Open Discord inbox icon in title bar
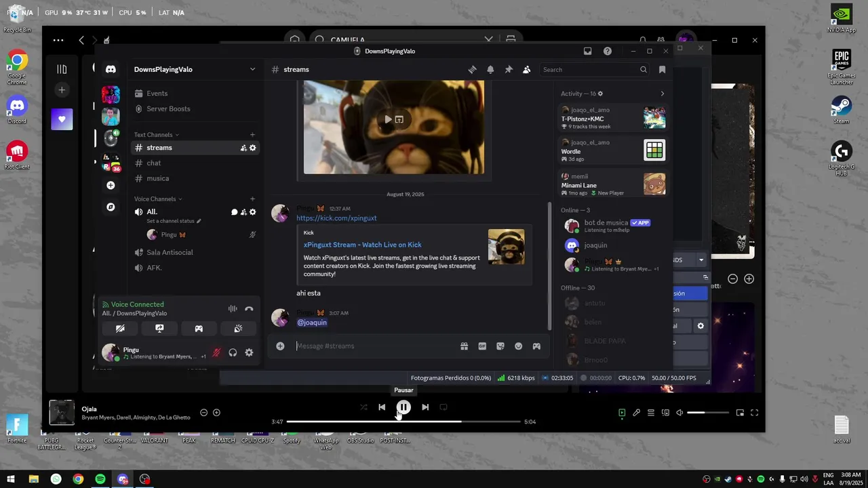 [587, 51]
